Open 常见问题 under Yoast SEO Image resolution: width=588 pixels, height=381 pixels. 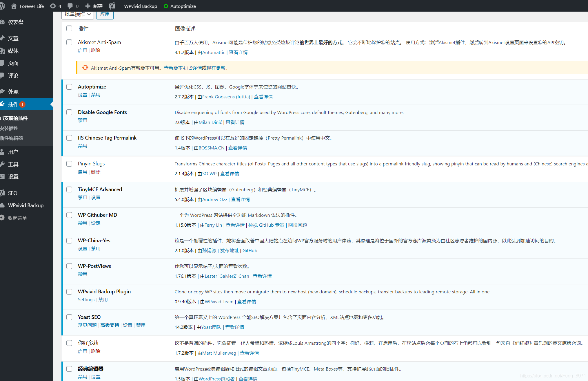coord(87,325)
